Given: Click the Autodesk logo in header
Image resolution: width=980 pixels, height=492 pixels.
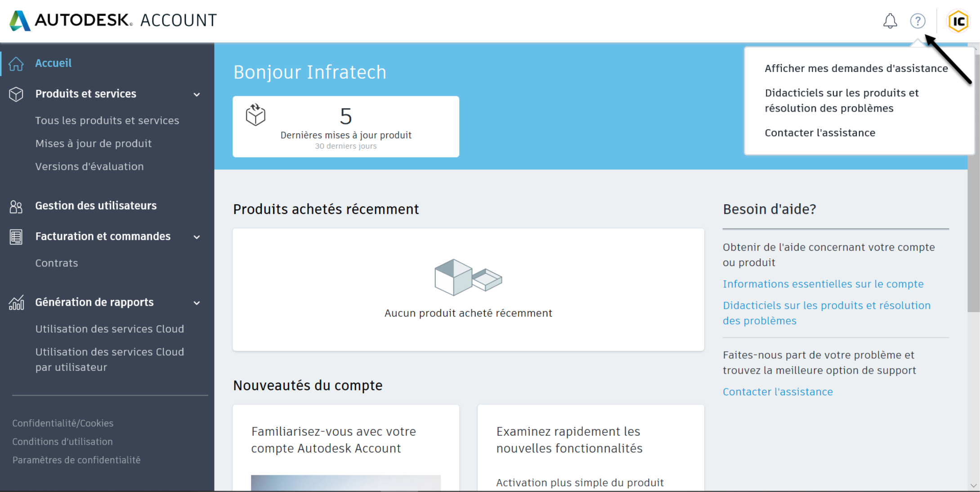Looking at the screenshot, I should point(112,20).
